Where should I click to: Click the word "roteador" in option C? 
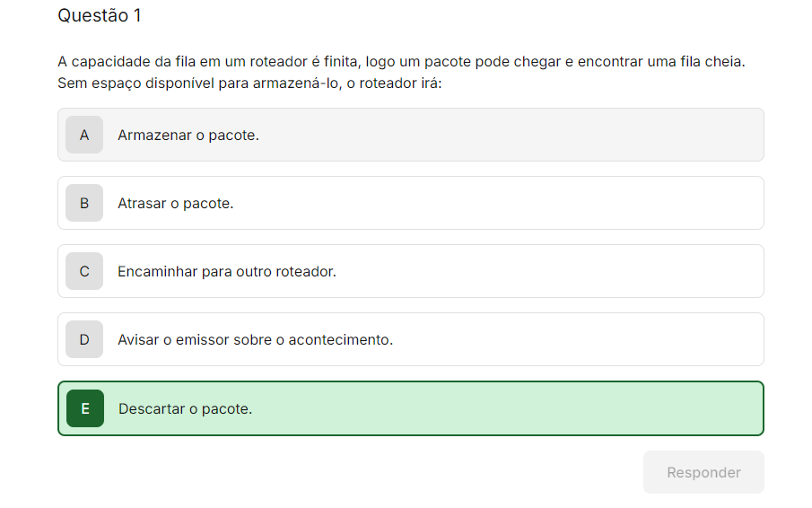(303, 272)
